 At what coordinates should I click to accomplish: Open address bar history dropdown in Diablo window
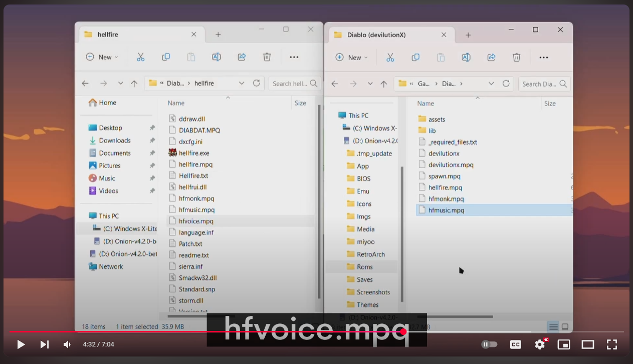491,84
